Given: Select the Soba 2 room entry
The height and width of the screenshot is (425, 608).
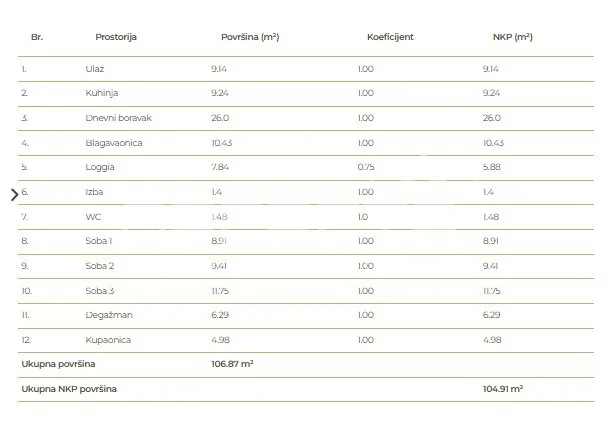Looking at the screenshot, I should pyautogui.click(x=100, y=266).
